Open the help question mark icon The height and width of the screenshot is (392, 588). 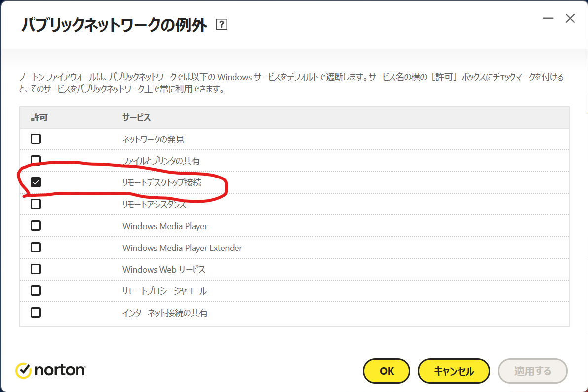(x=222, y=24)
